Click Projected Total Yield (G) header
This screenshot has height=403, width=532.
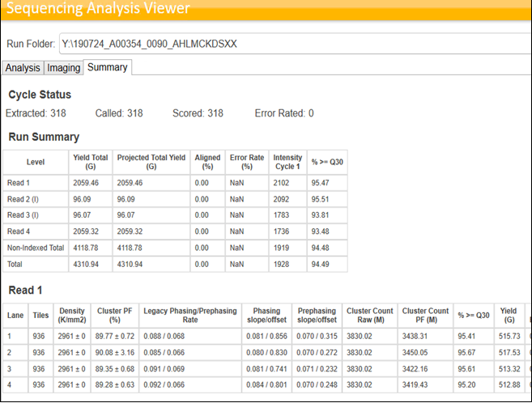click(151, 162)
